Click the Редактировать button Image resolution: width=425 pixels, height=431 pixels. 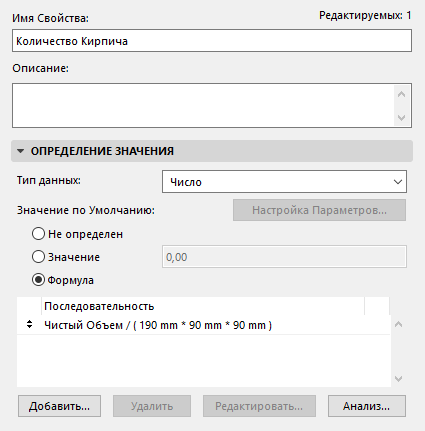point(259,406)
